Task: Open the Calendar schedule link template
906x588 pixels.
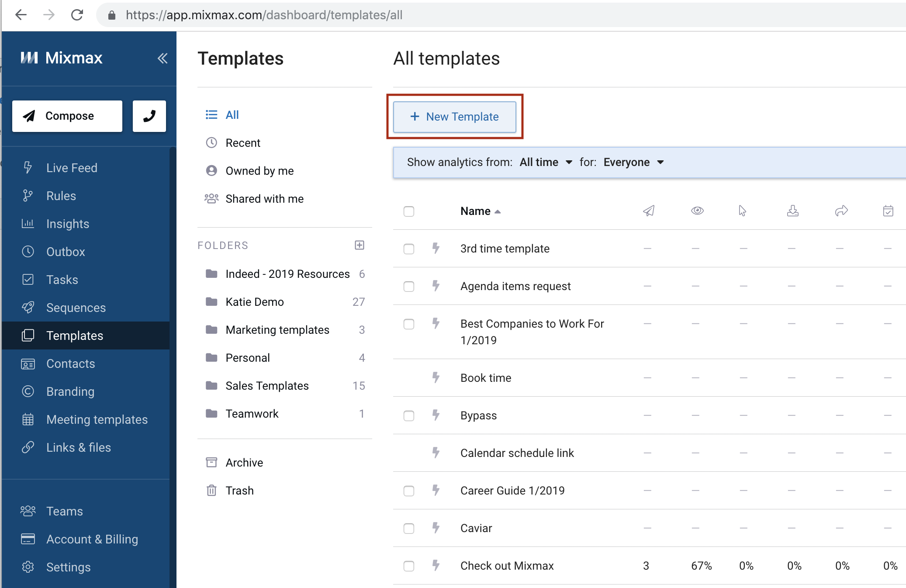Action: tap(517, 453)
